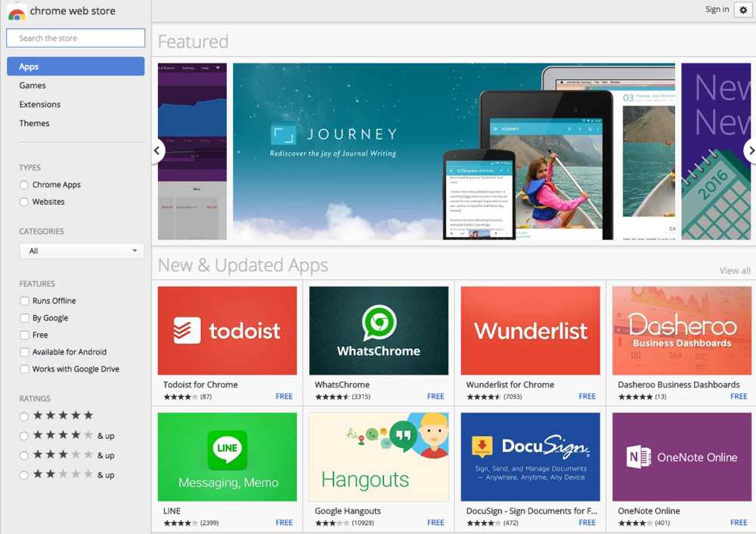Image resolution: width=756 pixels, height=534 pixels.
Task: Switch to the Games section
Action: (33, 85)
